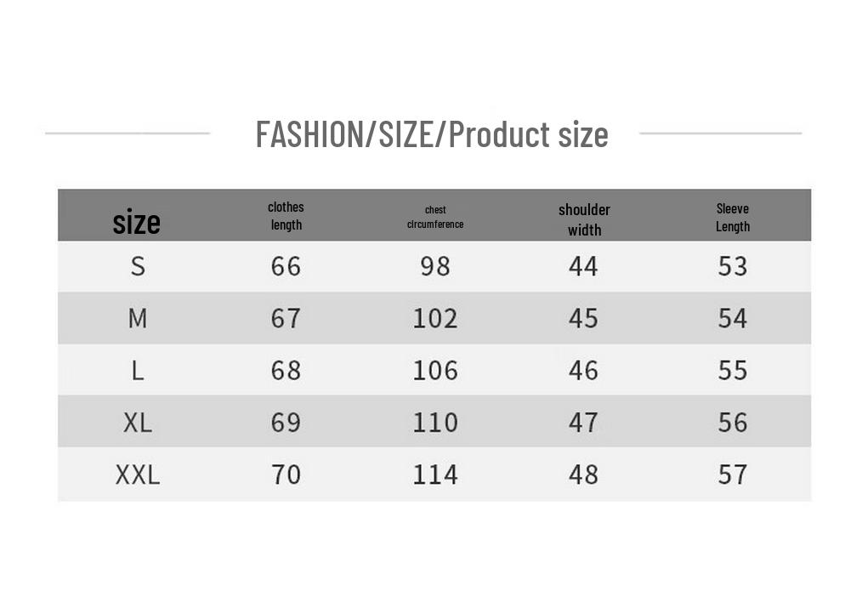This screenshot has width=868, height=608.
Task: Select the XXL size row label
Action: tap(138, 474)
